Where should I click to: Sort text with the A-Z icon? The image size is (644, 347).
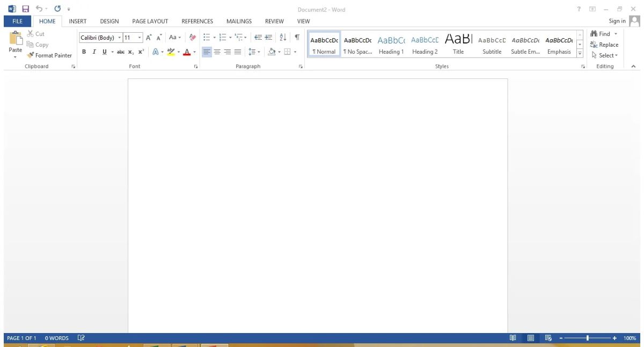click(283, 38)
